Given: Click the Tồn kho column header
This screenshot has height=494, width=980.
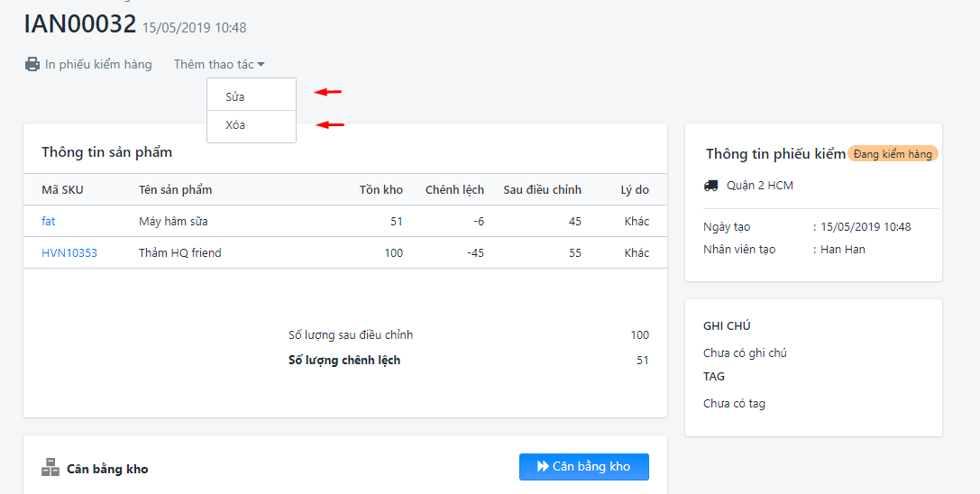Looking at the screenshot, I should 381,190.
